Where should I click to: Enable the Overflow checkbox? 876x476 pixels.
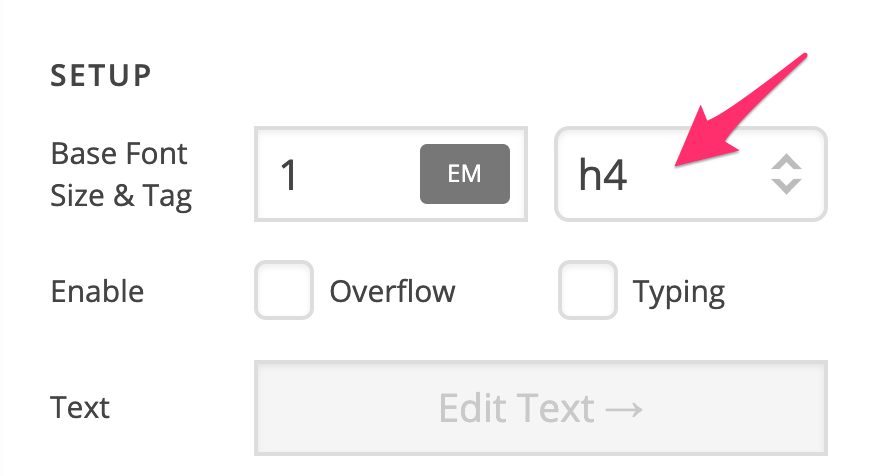[284, 290]
